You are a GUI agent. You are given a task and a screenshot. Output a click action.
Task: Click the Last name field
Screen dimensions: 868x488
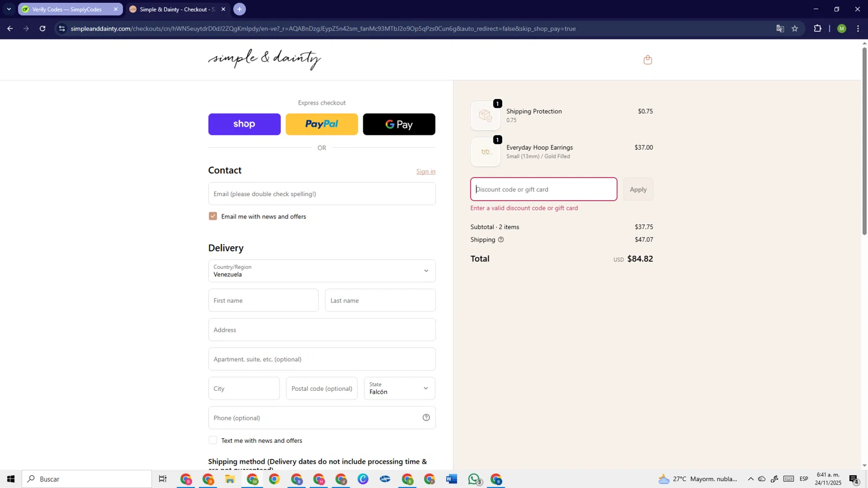(380, 300)
